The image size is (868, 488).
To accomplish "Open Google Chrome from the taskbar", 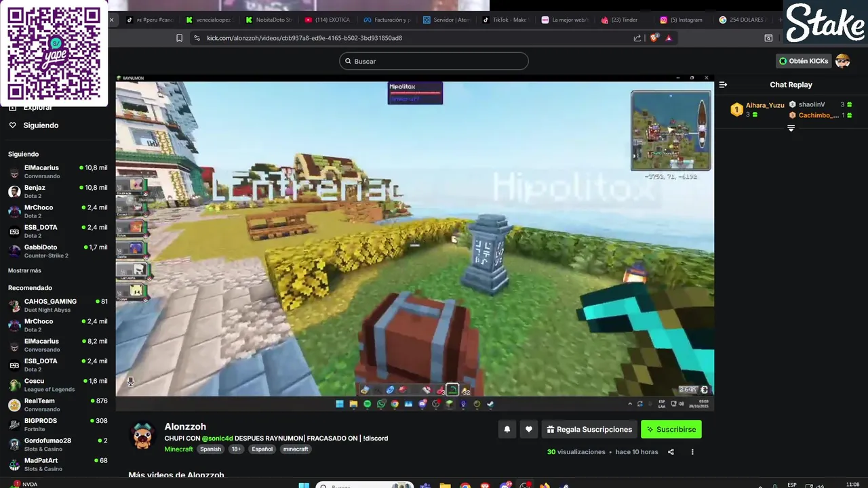I will click(x=465, y=485).
